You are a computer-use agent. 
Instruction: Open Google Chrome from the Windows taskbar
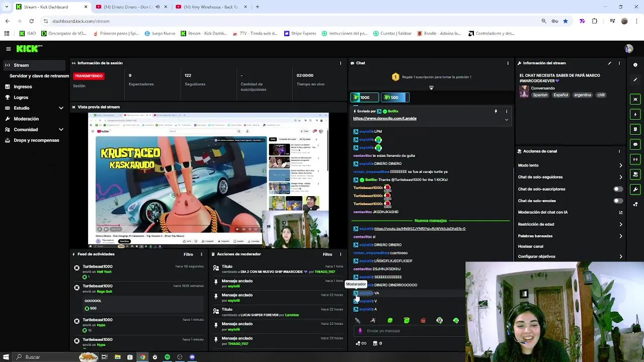(142, 357)
